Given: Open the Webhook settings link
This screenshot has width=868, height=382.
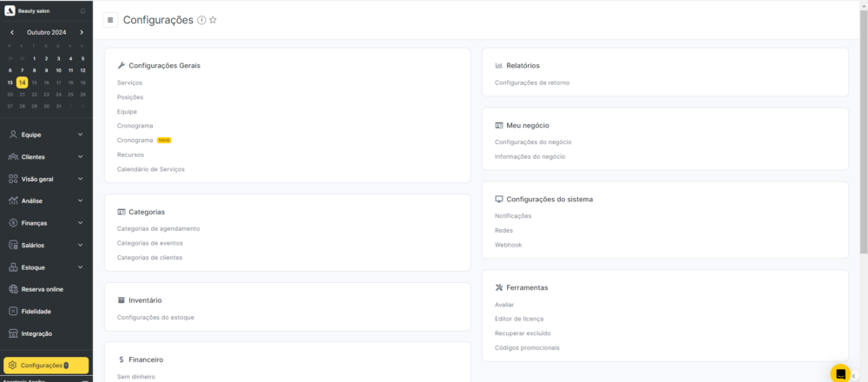Looking at the screenshot, I should pos(508,244).
